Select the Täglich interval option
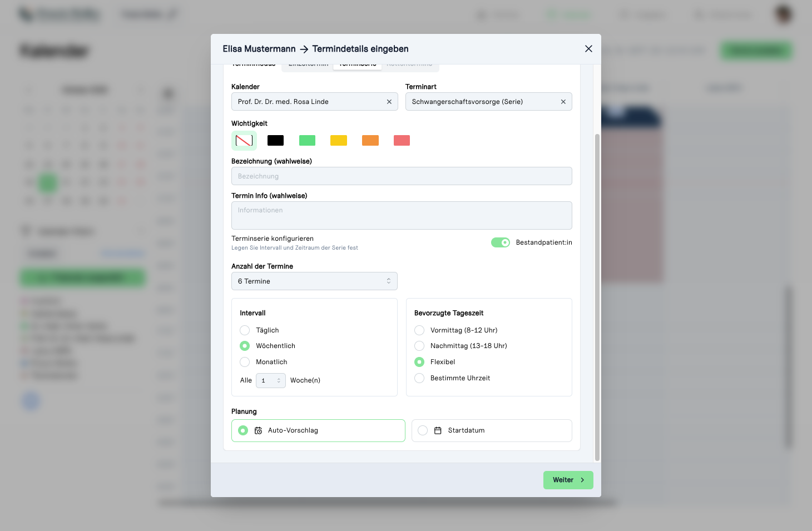The image size is (812, 531). coord(245,330)
